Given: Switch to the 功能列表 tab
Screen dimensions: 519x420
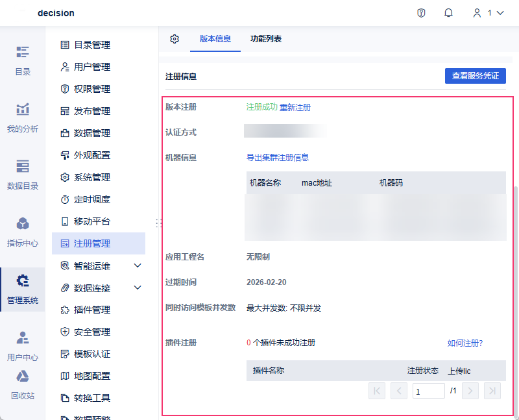Looking at the screenshot, I should tap(266, 39).
